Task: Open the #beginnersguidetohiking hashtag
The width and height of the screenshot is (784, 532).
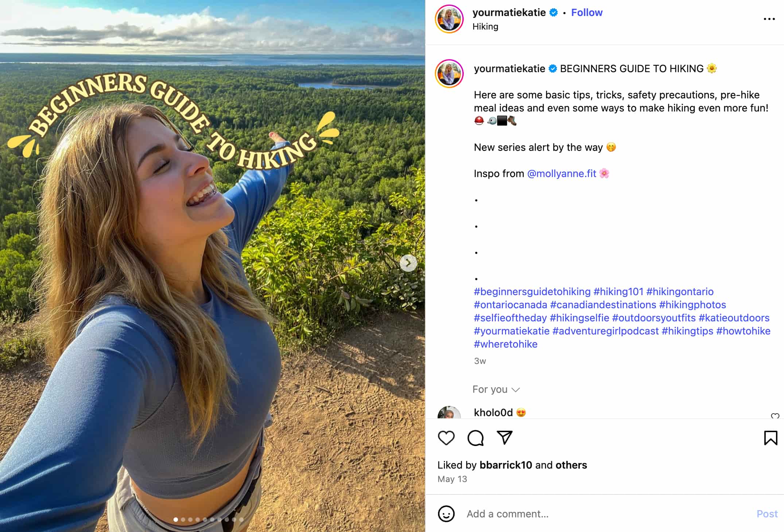Action: click(531, 292)
